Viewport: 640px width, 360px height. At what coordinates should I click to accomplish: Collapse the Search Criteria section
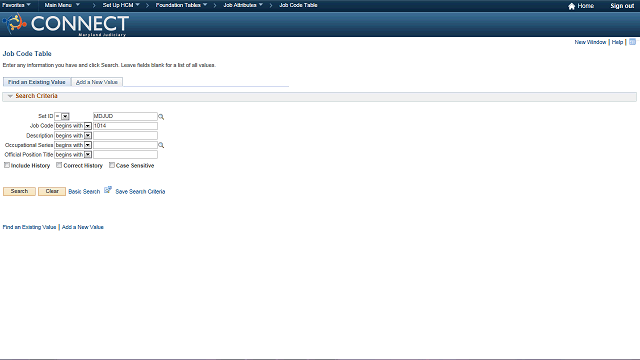10,96
